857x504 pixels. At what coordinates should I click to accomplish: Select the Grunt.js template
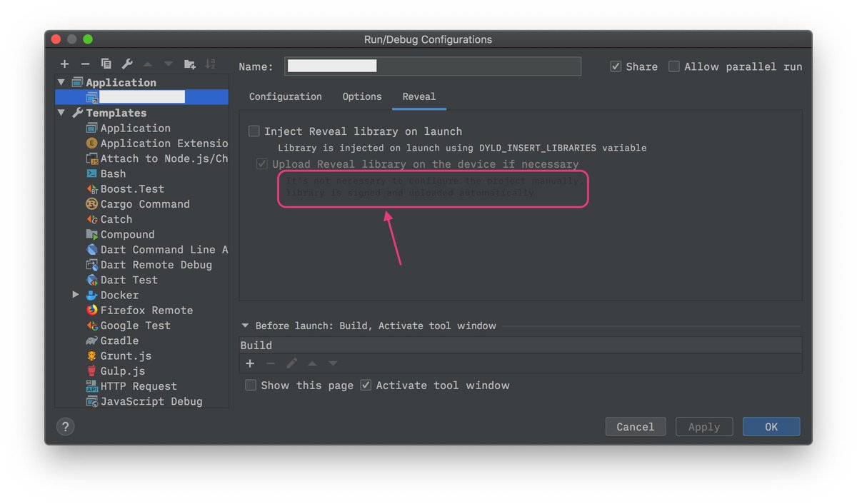click(126, 356)
